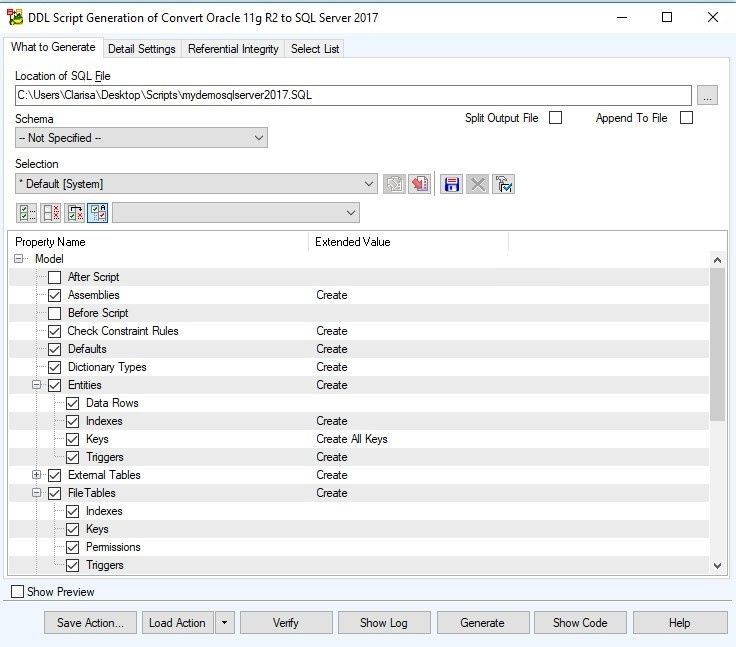Image resolution: width=736 pixels, height=647 pixels.
Task: Click the red arrow import selection icon
Action: point(420,184)
